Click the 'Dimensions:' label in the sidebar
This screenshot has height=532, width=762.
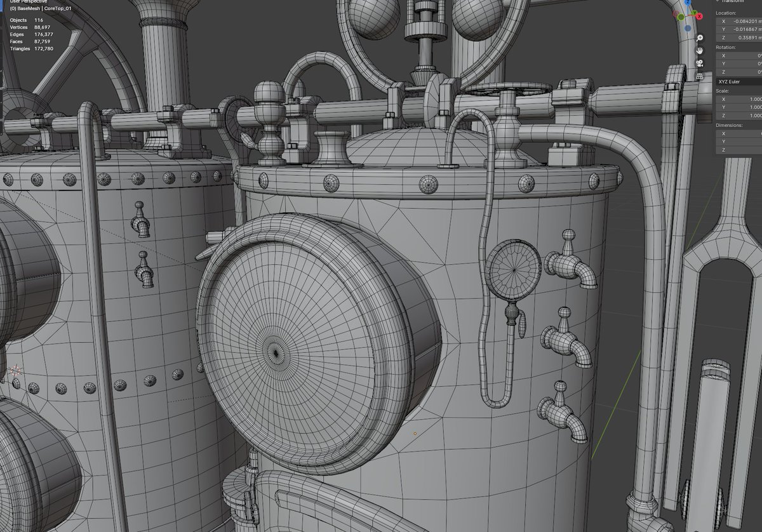[728, 125]
